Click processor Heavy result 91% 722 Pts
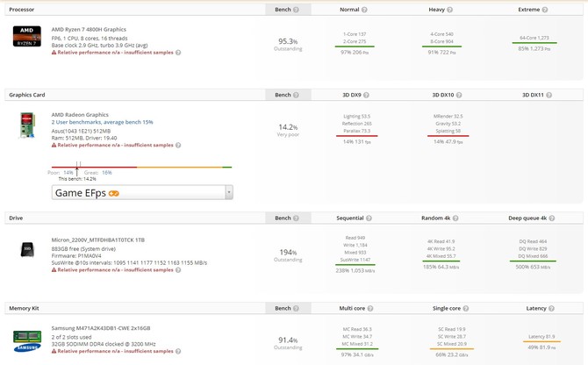 pyautogui.click(x=441, y=53)
